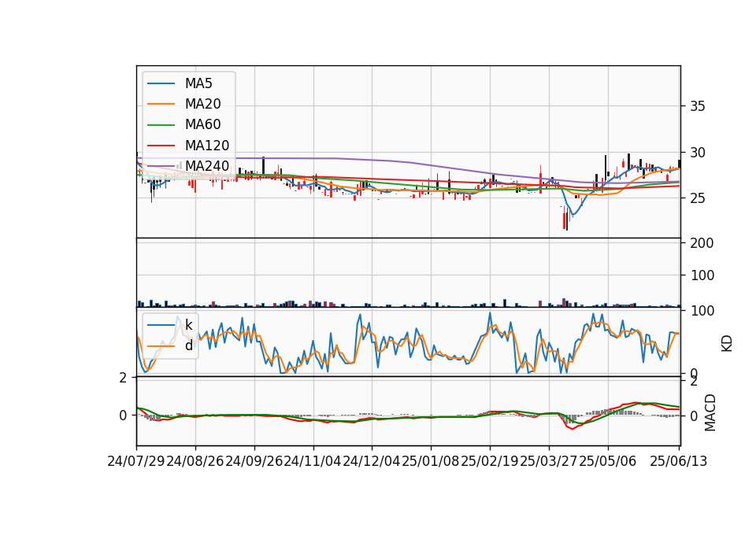The width and height of the screenshot is (756, 543).
Task: Click the MA5 legend label
Action: click(198, 83)
